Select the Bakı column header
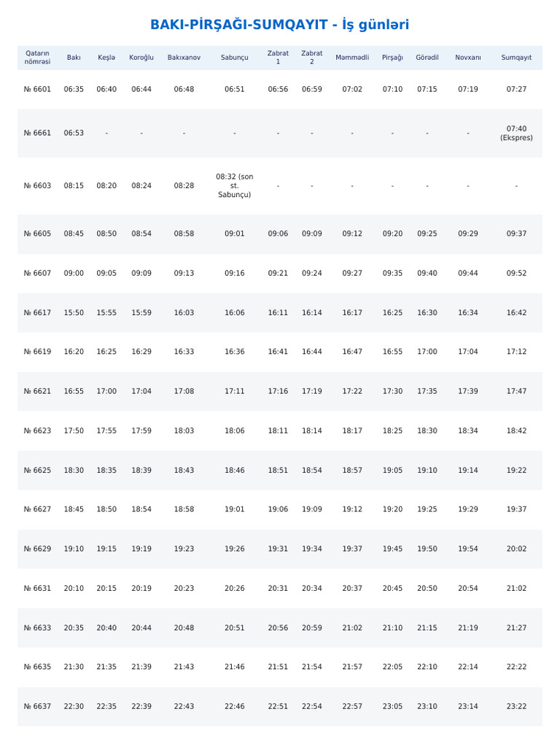Screen dimensions: 560x747 tap(74, 58)
